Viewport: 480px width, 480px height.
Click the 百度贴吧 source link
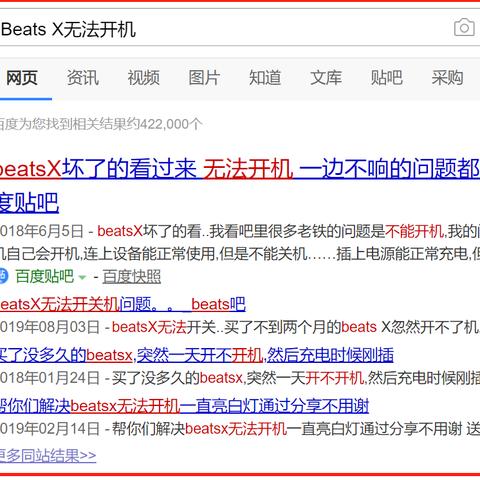point(45,276)
